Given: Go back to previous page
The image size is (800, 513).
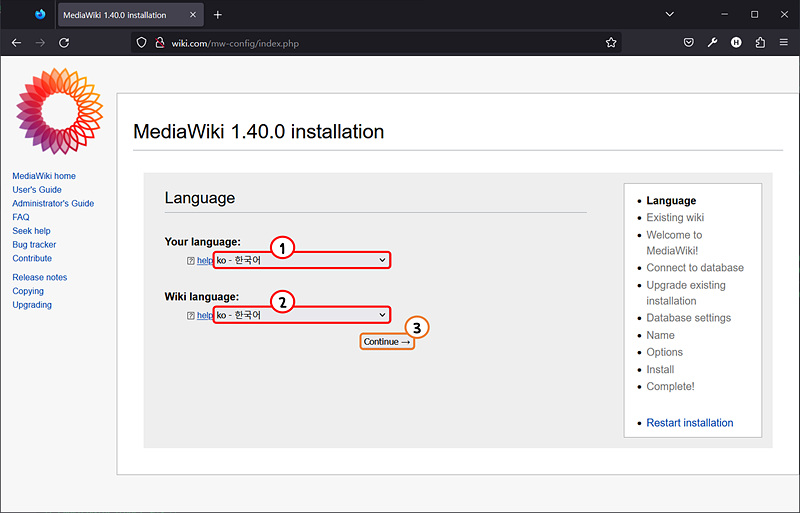Looking at the screenshot, I should pyautogui.click(x=16, y=43).
